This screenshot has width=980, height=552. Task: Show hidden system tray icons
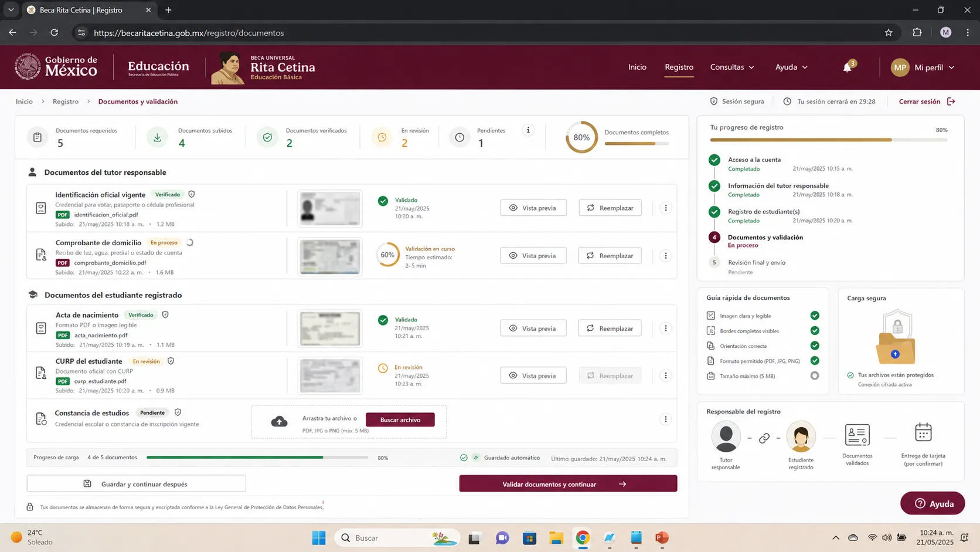836,538
